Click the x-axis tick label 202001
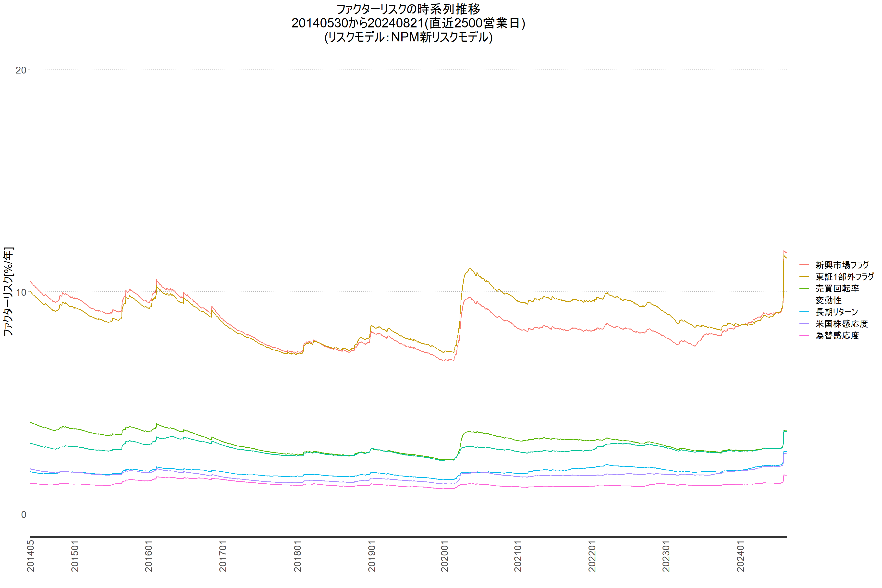Viewport: 882px width, 588px height. [x=445, y=556]
